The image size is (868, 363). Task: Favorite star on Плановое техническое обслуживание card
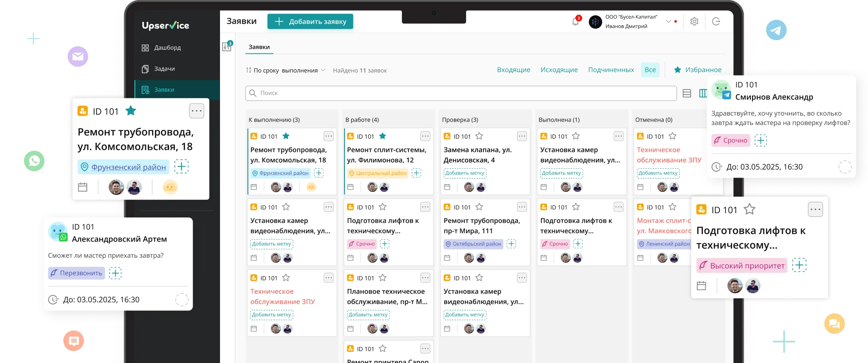tap(383, 278)
